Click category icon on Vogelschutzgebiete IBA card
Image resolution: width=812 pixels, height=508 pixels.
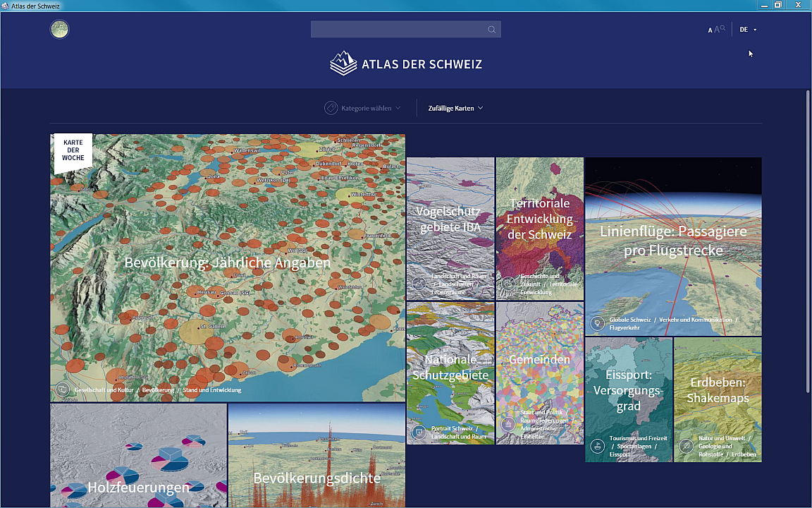click(x=419, y=284)
